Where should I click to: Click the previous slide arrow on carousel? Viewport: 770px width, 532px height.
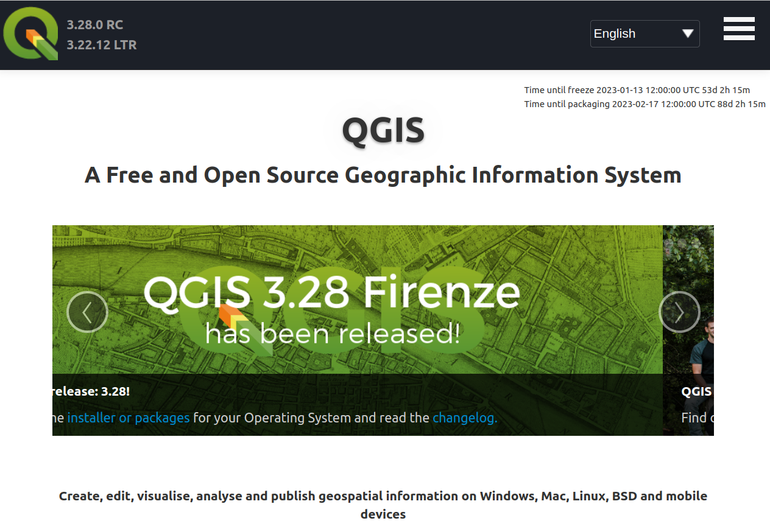[x=87, y=312]
